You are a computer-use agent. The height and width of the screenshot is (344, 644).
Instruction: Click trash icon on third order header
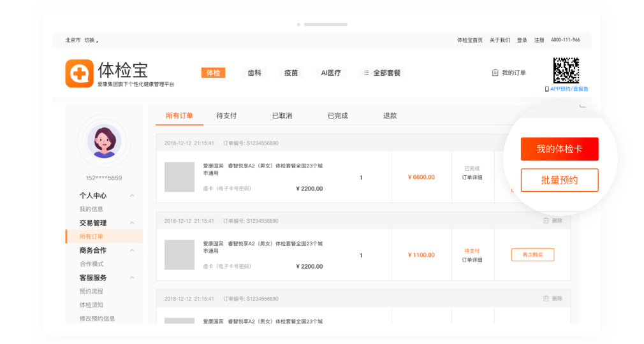pyautogui.click(x=546, y=298)
